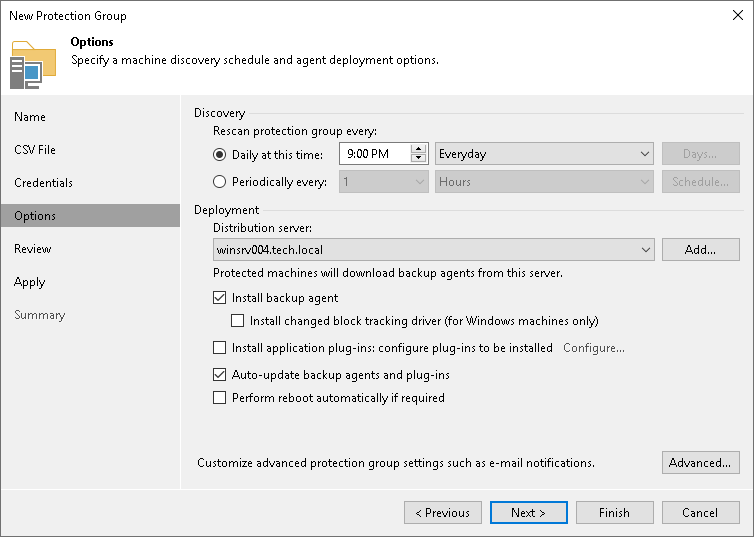Viewport: 754px width, 537px height.
Task: Click the 'Rescan protection group every:' label
Action: [x=295, y=131]
